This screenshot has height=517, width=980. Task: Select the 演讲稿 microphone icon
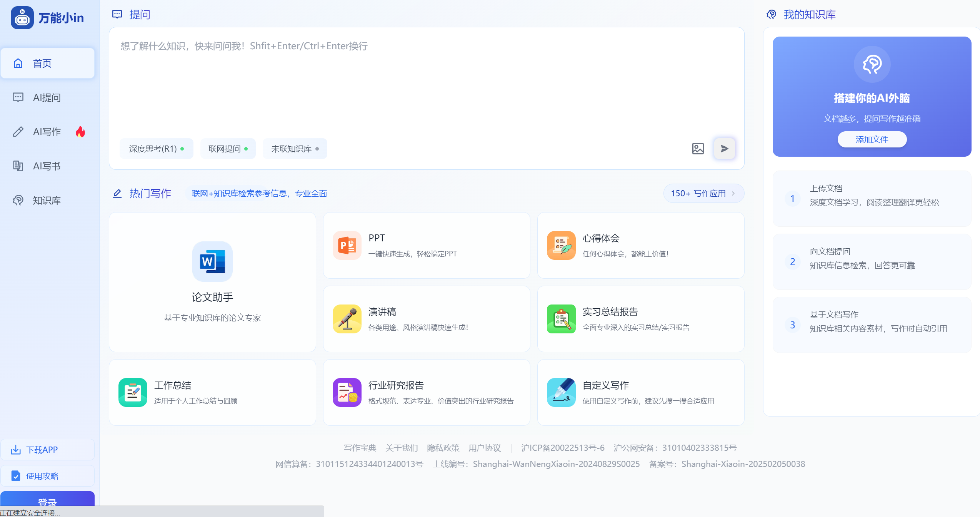pos(347,319)
